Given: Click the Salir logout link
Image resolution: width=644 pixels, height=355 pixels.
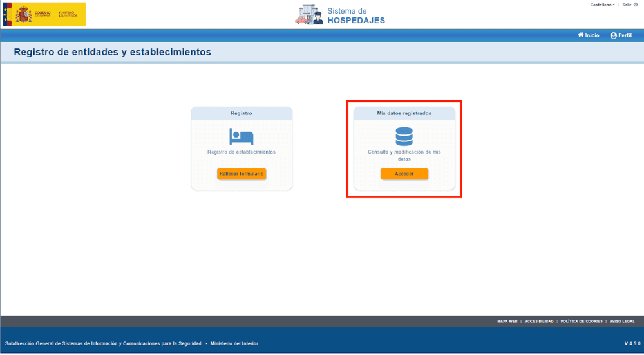Looking at the screenshot, I should tap(626, 5).
